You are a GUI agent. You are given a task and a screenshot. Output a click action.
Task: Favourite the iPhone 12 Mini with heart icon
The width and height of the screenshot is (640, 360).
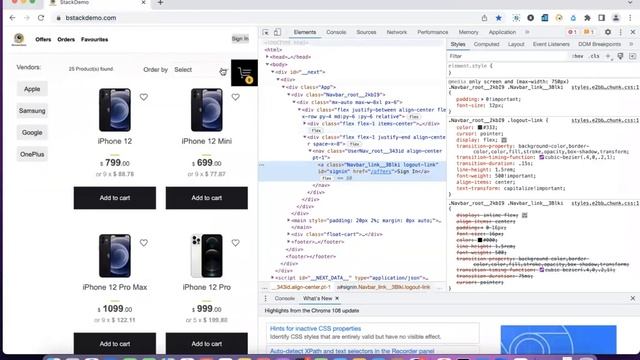pos(236,97)
